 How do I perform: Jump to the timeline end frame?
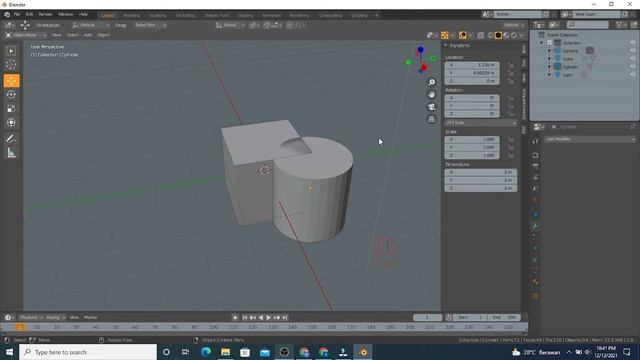coord(285,318)
